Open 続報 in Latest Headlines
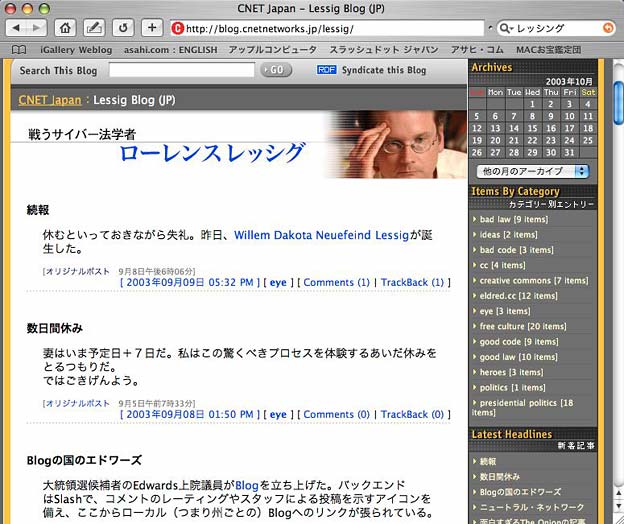The height and width of the screenshot is (524, 624). [488, 462]
